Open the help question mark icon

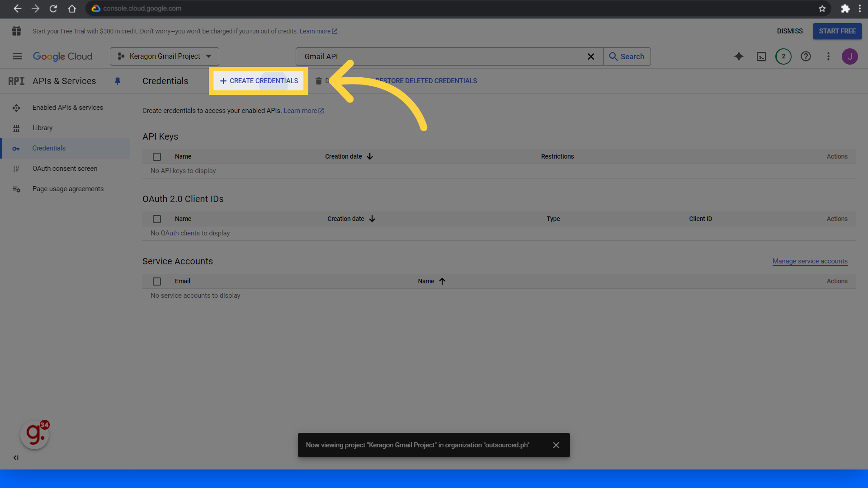[806, 56]
